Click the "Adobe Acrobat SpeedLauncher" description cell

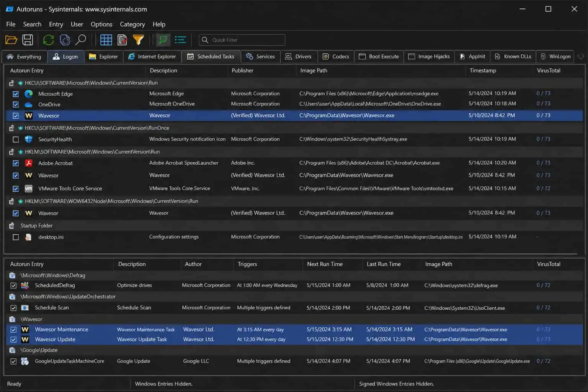[184, 163]
